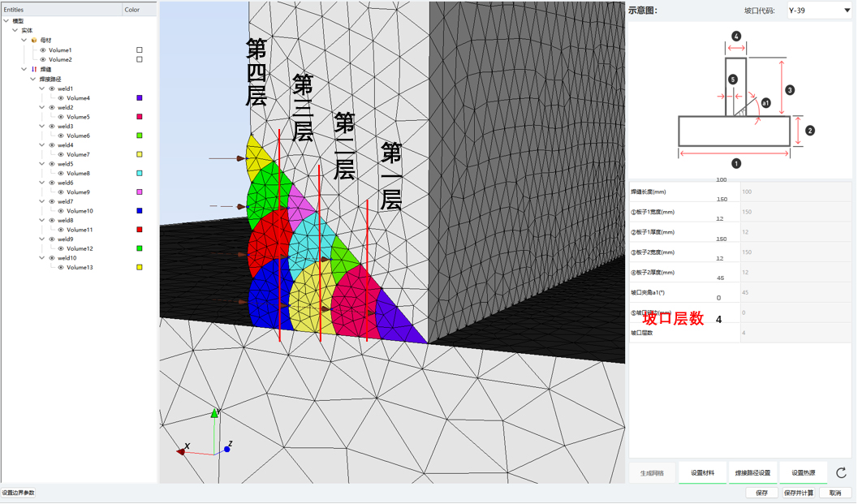Collapse the 焊接路径 tree node
858x504 pixels.
[33, 79]
